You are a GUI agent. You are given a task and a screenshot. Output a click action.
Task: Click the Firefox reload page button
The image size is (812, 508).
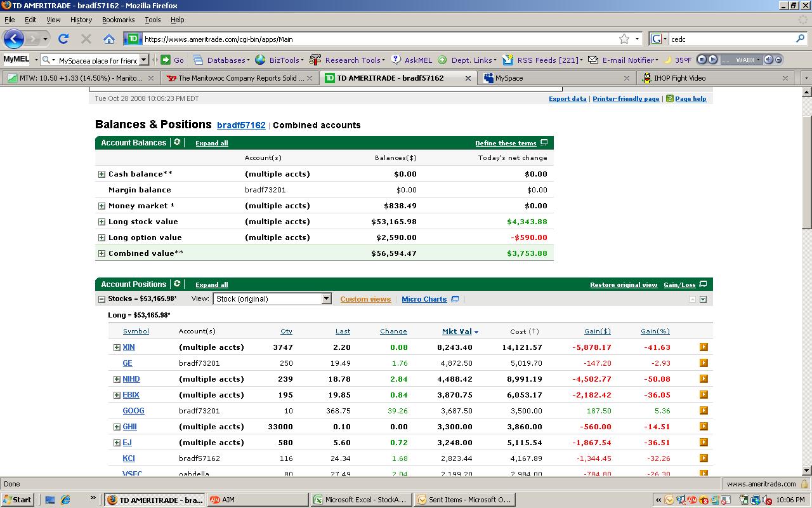point(63,39)
